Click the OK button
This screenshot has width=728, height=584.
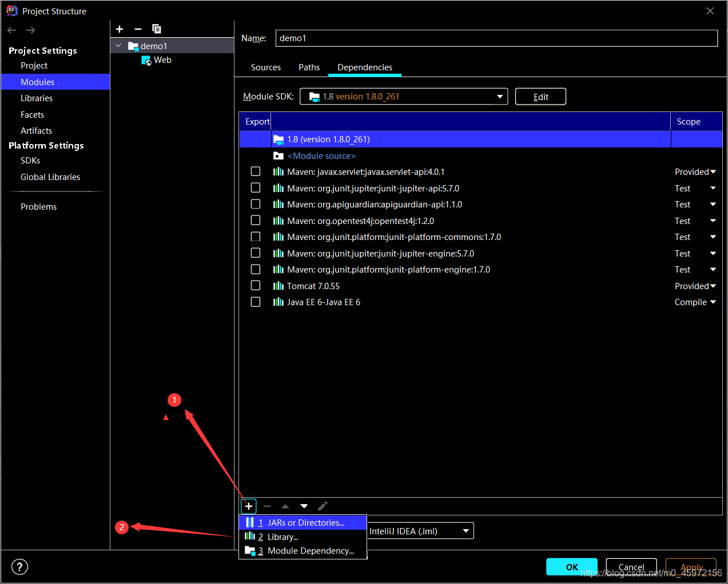(x=572, y=567)
